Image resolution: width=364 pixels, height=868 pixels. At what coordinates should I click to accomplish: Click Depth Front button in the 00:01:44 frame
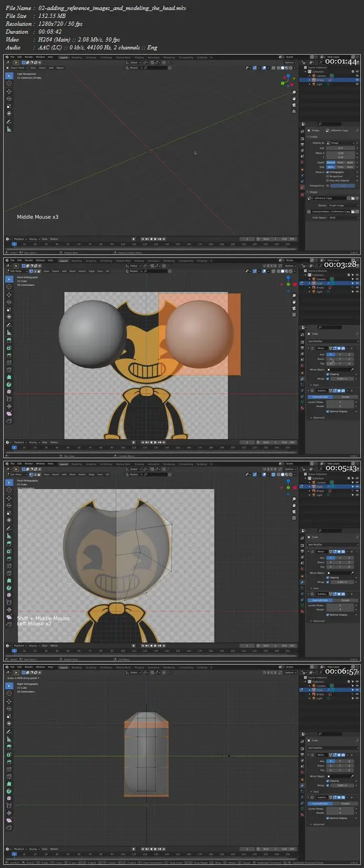pos(340,162)
